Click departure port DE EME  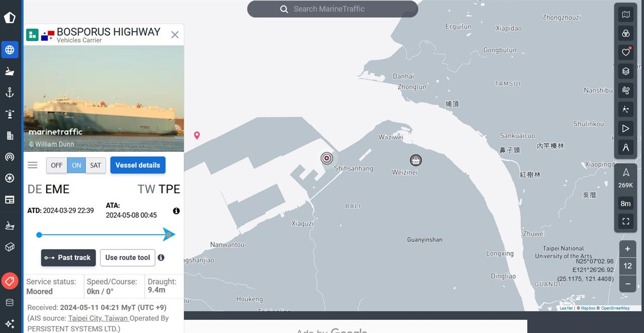48,189
